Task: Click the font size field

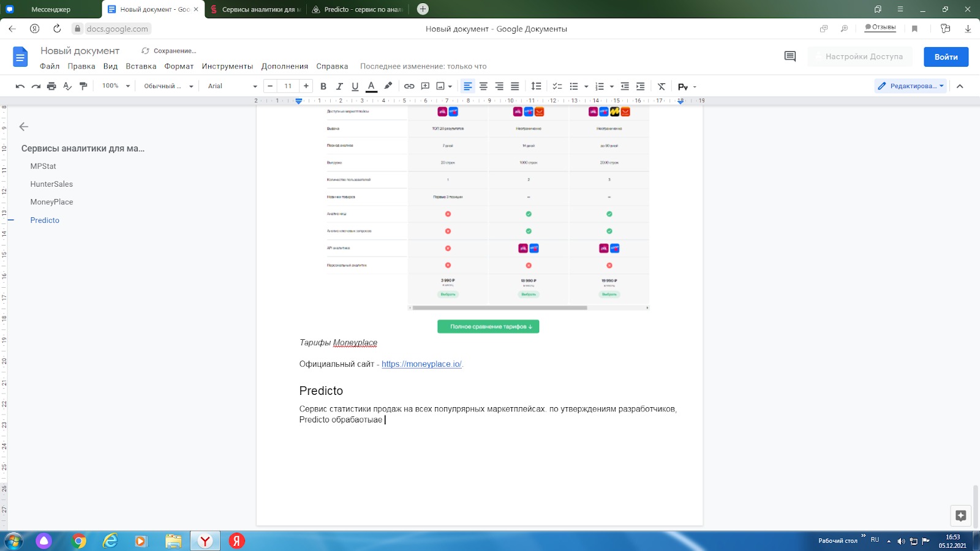Action: point(288,86)
